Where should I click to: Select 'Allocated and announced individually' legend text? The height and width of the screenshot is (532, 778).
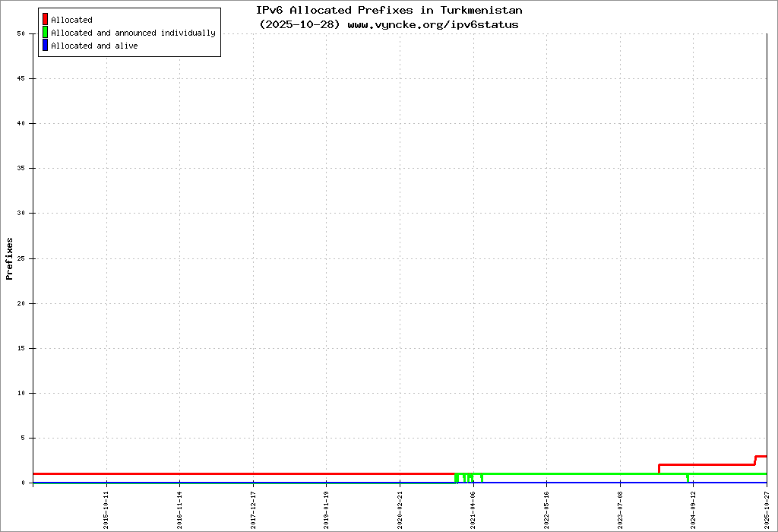pyautogui.click(x=133, y=33)
